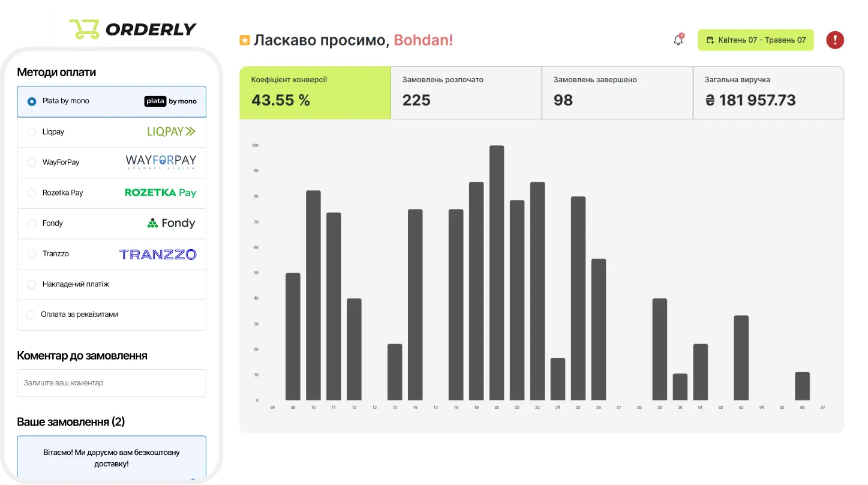This screenshot has width=868, height=485.
Task: Click the Коментар до замовлення heading
Action: click(x=82, y=355)
